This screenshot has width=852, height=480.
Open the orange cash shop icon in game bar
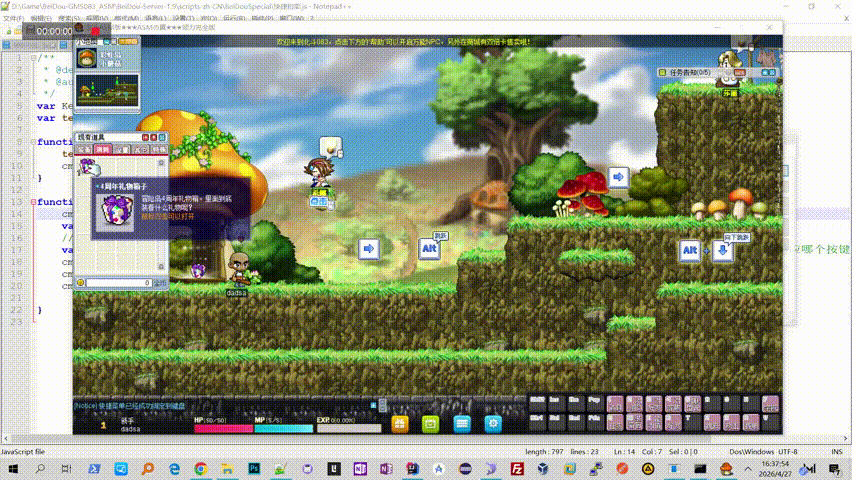pyautogui.click(x=400, y=423)
